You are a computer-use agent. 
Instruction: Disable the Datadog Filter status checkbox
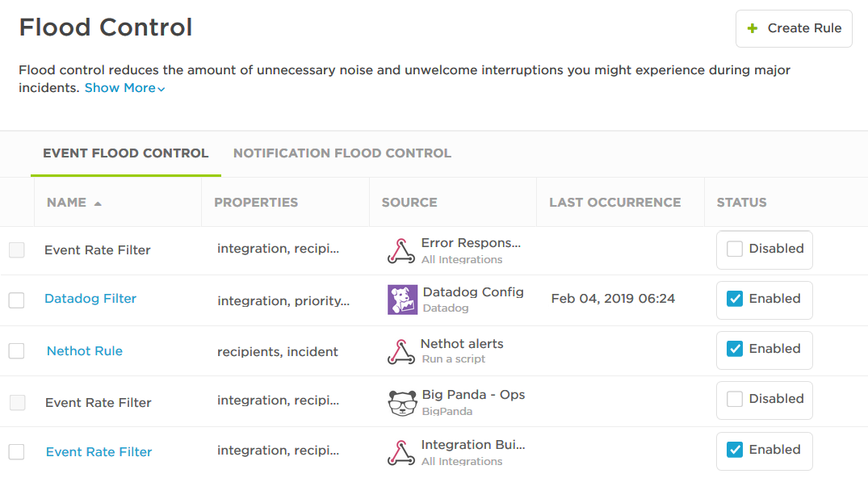pos(735,299)
